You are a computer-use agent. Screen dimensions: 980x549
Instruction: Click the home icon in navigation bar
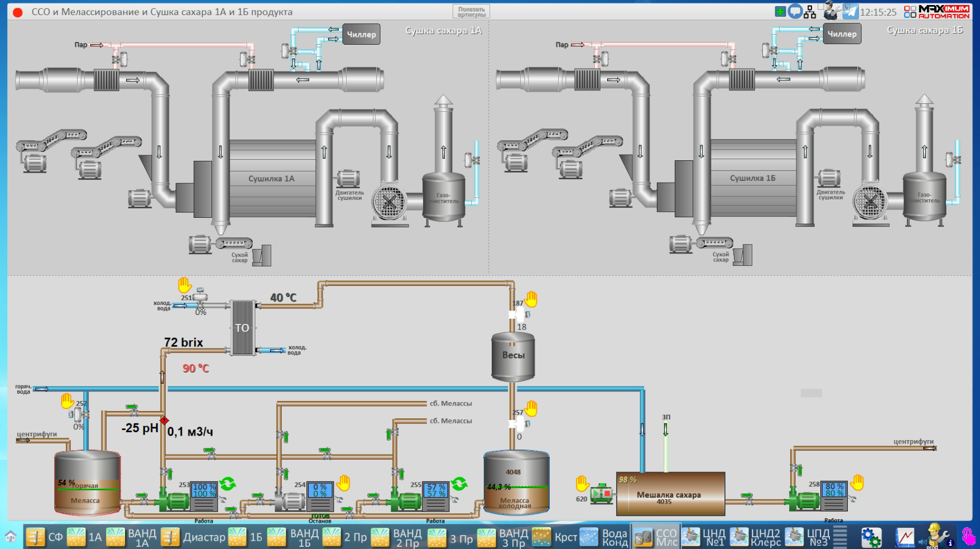click(x=11, y=537)
